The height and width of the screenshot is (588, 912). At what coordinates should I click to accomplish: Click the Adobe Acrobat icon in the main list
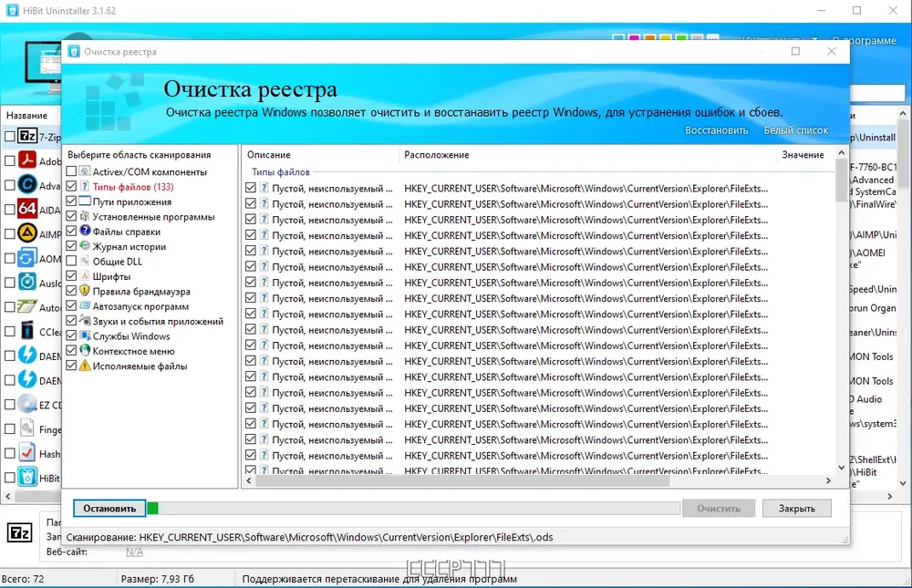[x=27, y=160]
